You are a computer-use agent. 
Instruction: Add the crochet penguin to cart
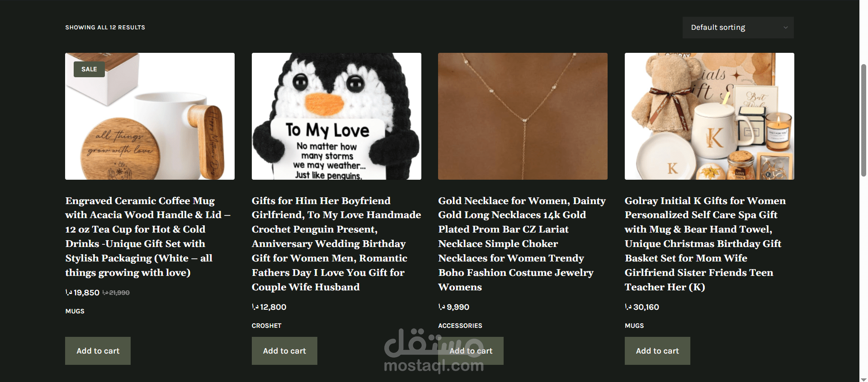tap(284, 351)
